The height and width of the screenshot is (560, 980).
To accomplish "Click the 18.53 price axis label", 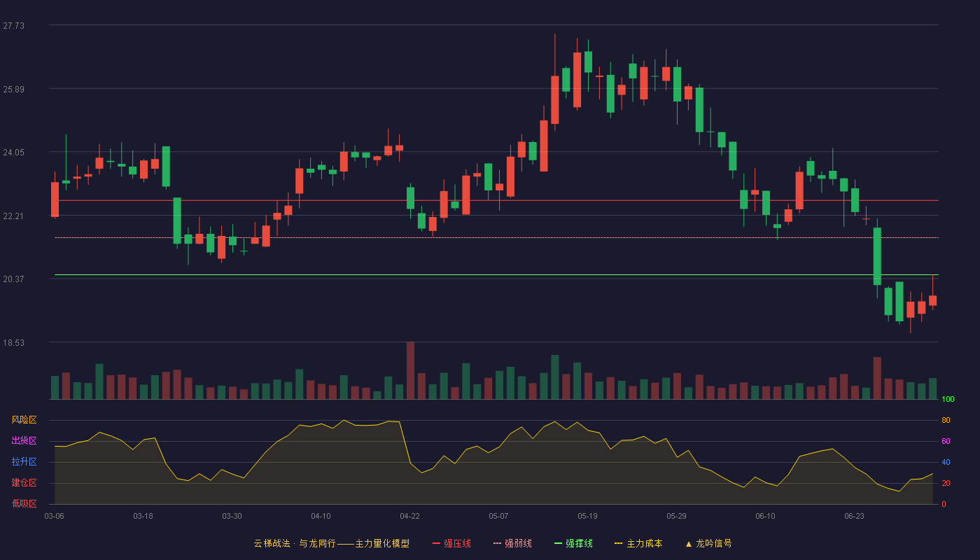I will click(x=13, y=342).
